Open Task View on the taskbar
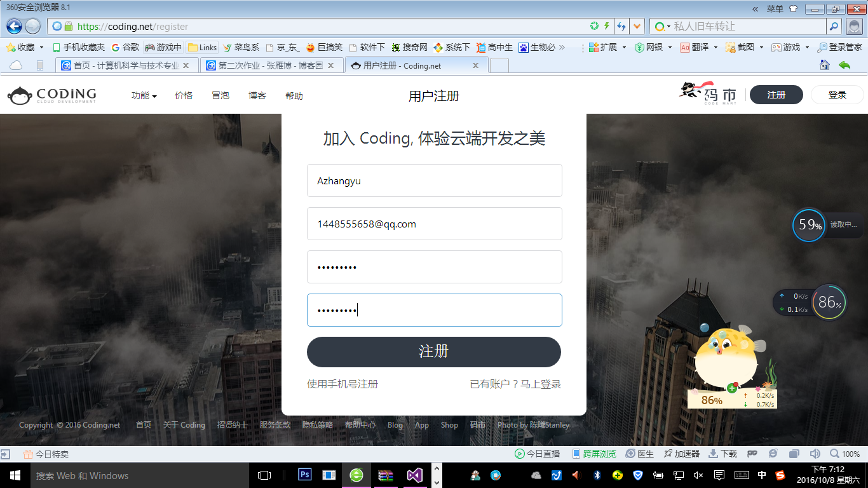 (264, 475)
